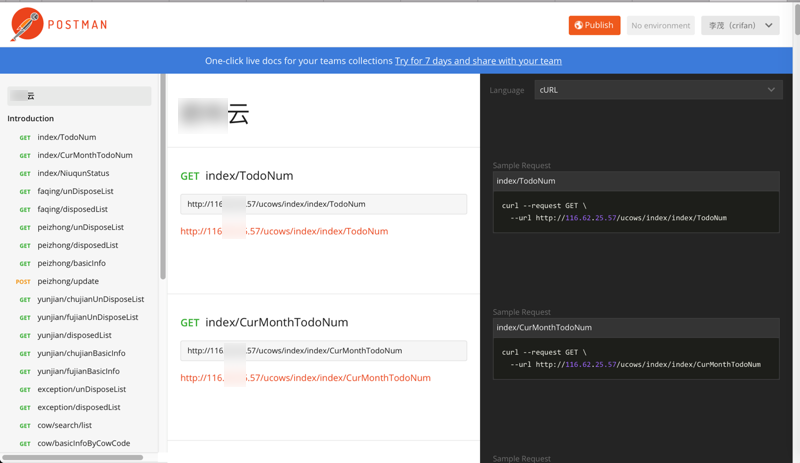800x463 pixels.
Task: Expand the crifan user account dropdown
Action: pos(740,26)
